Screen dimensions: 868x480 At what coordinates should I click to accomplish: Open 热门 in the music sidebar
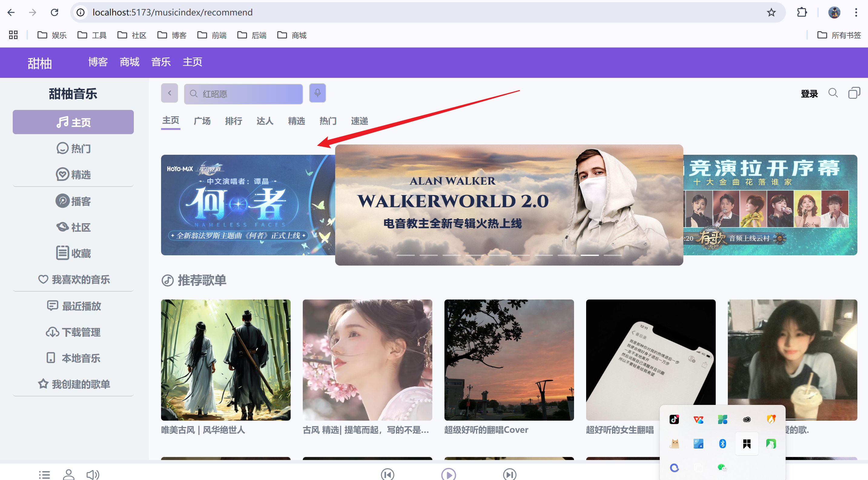coord(73,148)
